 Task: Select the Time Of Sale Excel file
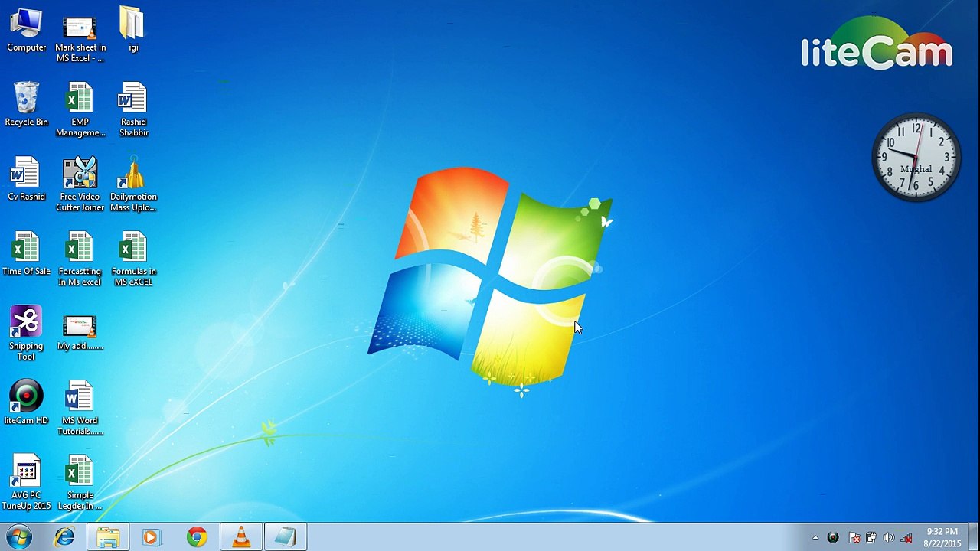[x=26, y=253]
